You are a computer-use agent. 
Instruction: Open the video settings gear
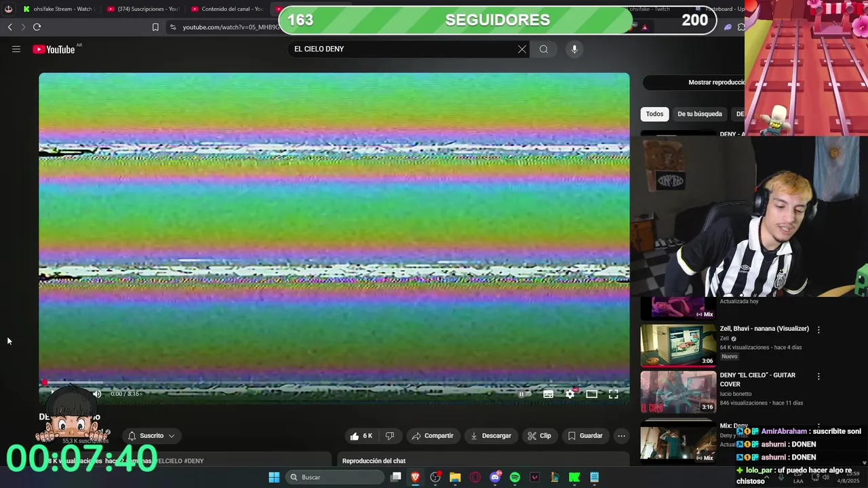pyautogui.click(x=570, y=394)
